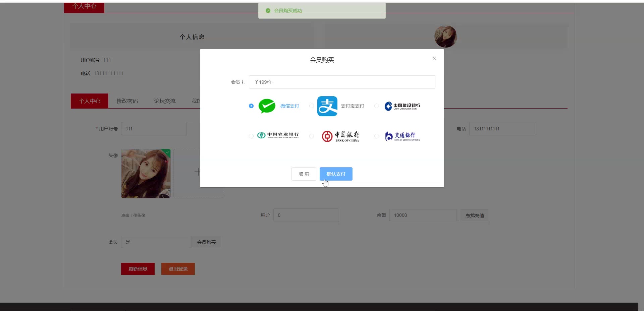The image size is (644, 311).
Task: Select the WeChat Pay radio button
Action: pos(251,106)
